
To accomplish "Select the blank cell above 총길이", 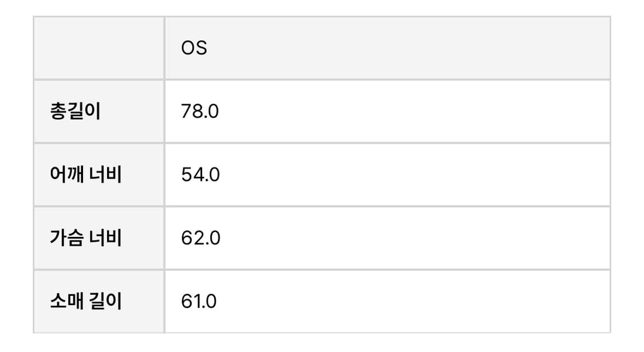I will coord(99,49).
